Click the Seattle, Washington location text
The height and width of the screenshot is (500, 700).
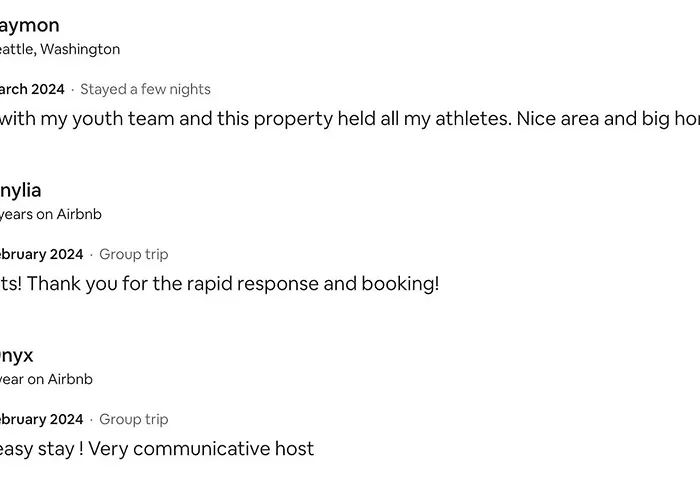point(60,49)
